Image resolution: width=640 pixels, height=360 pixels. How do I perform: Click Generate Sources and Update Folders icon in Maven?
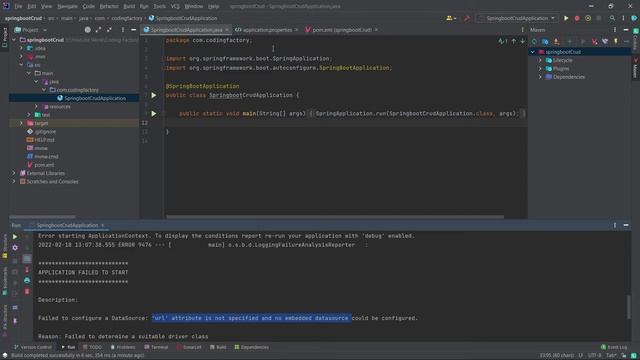(x=545, y=41)
